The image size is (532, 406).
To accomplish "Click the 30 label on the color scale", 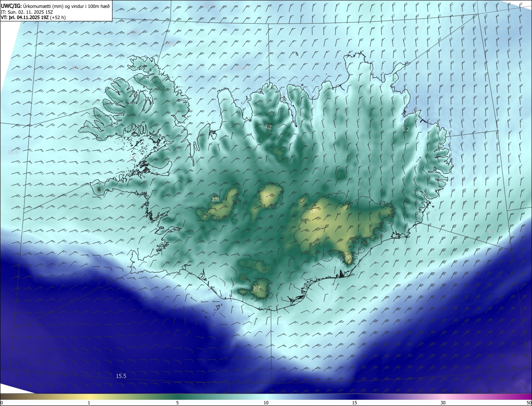I will 443,403.
